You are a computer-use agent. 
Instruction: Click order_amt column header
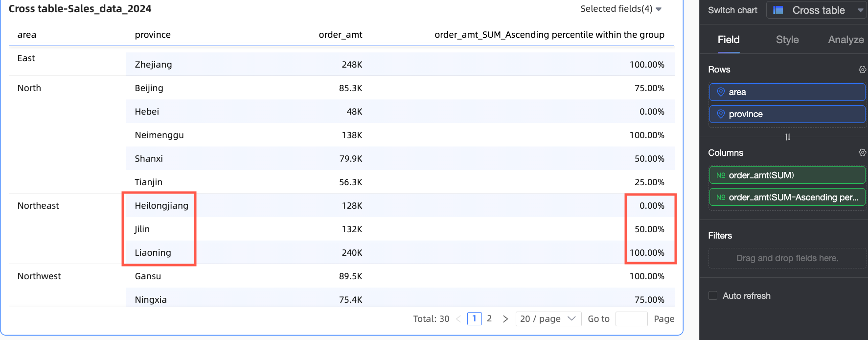341,35
